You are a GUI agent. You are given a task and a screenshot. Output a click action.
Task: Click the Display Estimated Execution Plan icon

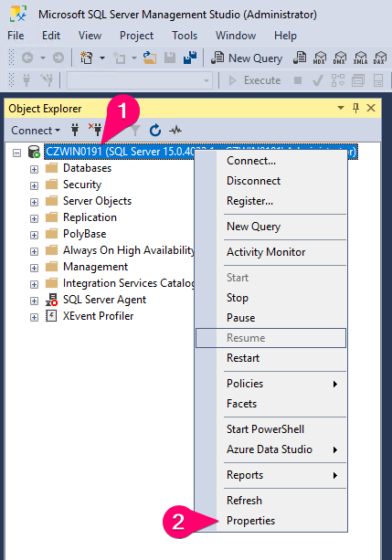(x=338, y=80)
